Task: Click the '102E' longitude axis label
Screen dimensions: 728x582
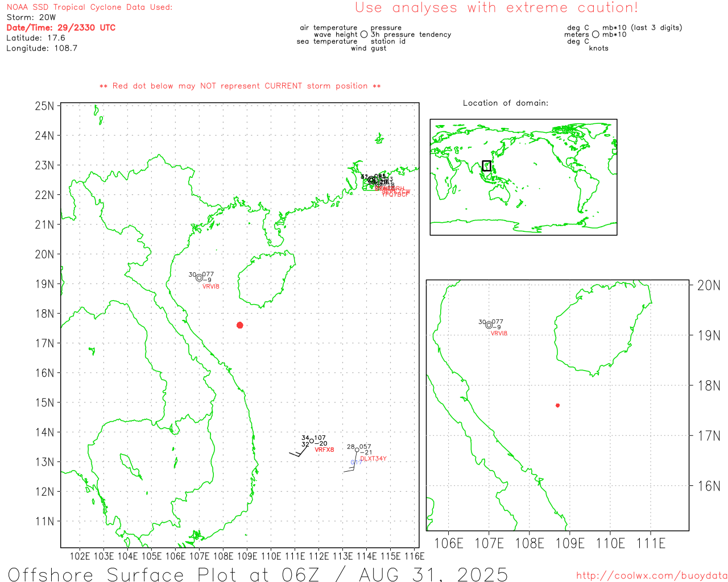Action: click(x=80, y=556)
